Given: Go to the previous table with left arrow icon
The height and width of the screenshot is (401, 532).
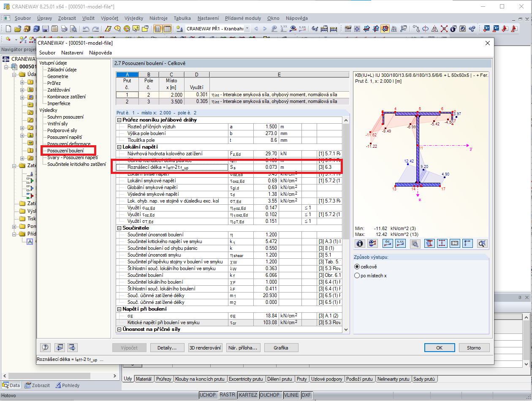Looking at the screenshot, I should point(60,347).
